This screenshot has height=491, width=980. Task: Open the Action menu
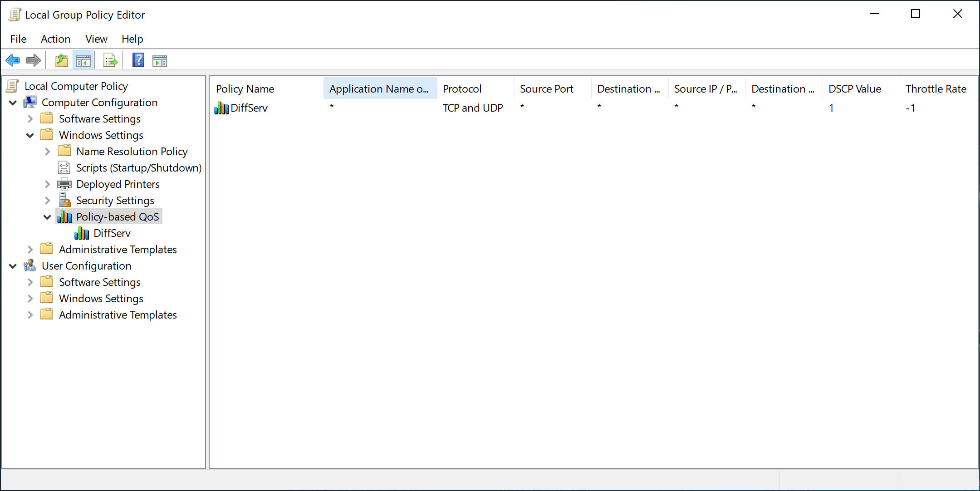pos(55,39)
